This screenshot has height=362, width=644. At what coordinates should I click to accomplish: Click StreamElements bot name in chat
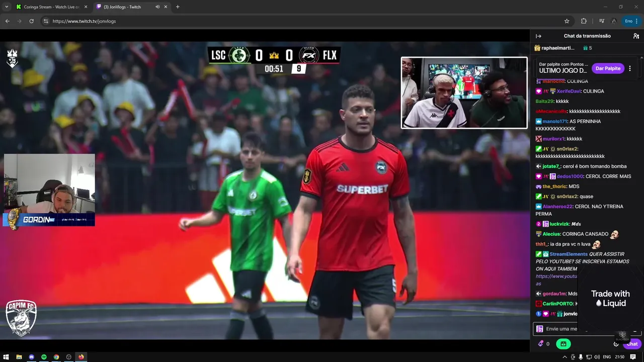point(569,254)
